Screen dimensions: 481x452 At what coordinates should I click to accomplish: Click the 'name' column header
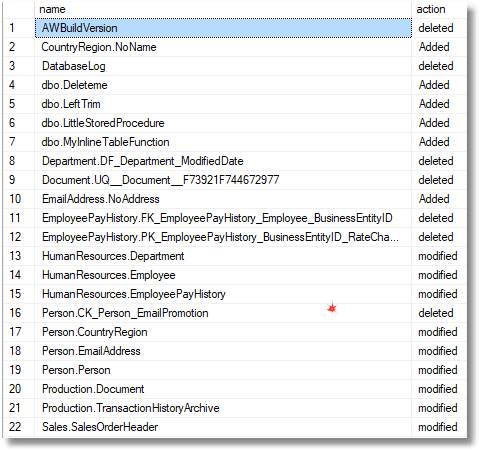223,9
